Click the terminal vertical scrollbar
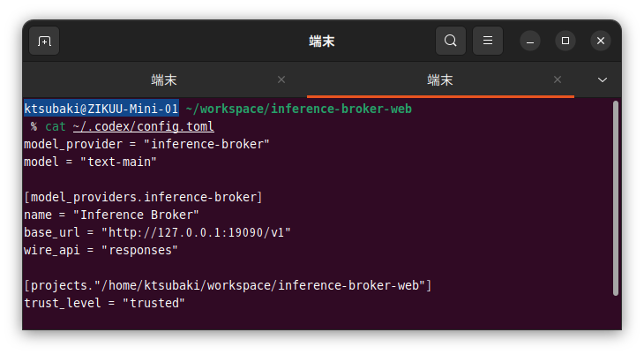The height and width of the screenshot is (355, 644). 615,199
